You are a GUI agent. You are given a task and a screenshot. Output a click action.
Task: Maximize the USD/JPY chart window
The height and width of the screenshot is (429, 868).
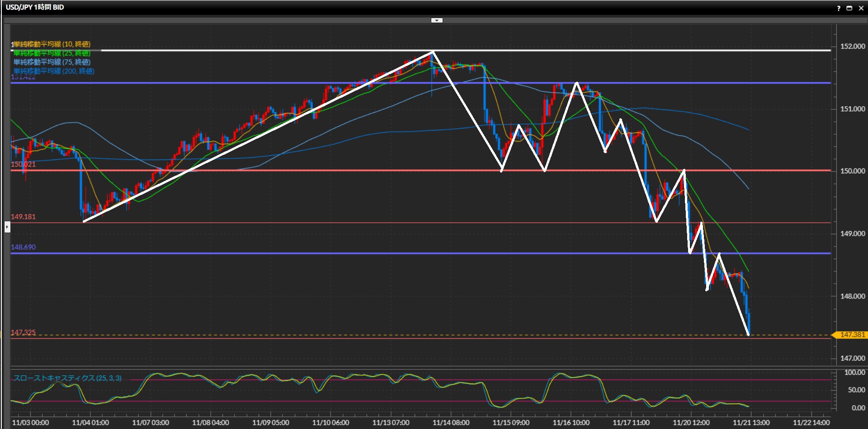[x=849, y=8]
